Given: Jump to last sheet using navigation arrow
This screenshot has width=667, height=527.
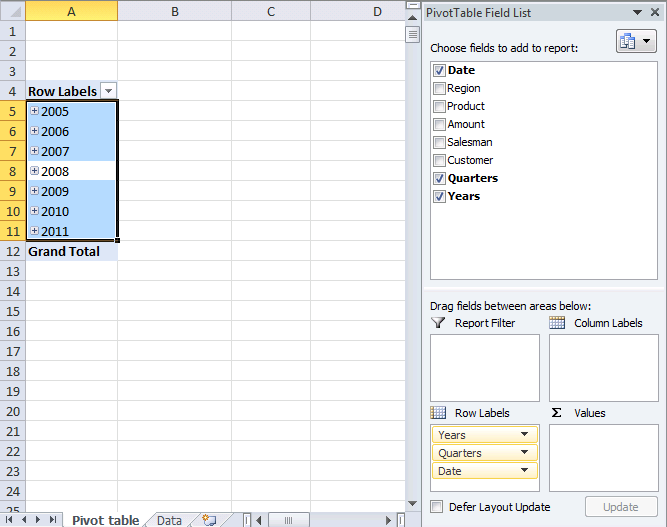Looking at the screenshot, I should click(x=53, y=520).
